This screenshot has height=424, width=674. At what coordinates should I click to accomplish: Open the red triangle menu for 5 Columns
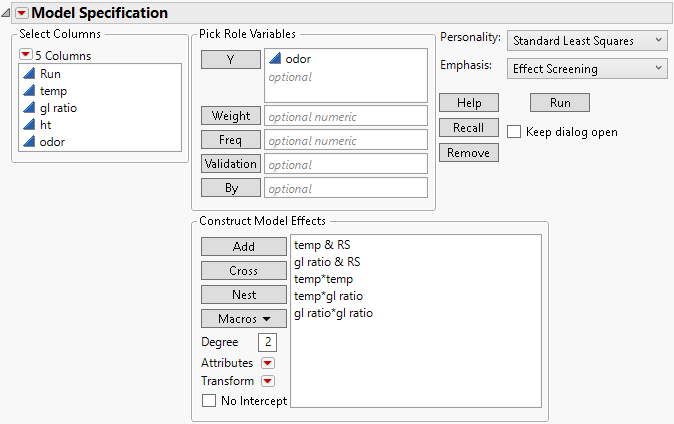(x=26, y=55)
